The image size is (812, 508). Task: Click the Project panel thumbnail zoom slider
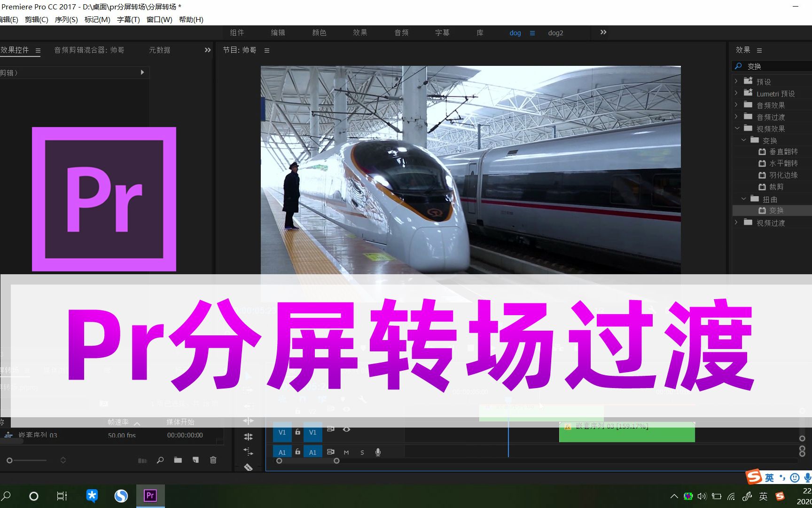point(27,460)
